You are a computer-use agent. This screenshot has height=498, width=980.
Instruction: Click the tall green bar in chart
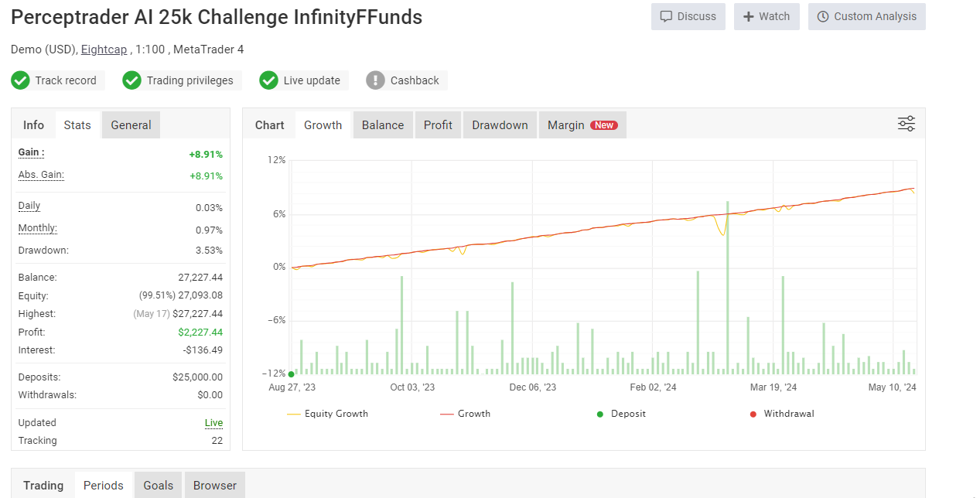[728, 288]
